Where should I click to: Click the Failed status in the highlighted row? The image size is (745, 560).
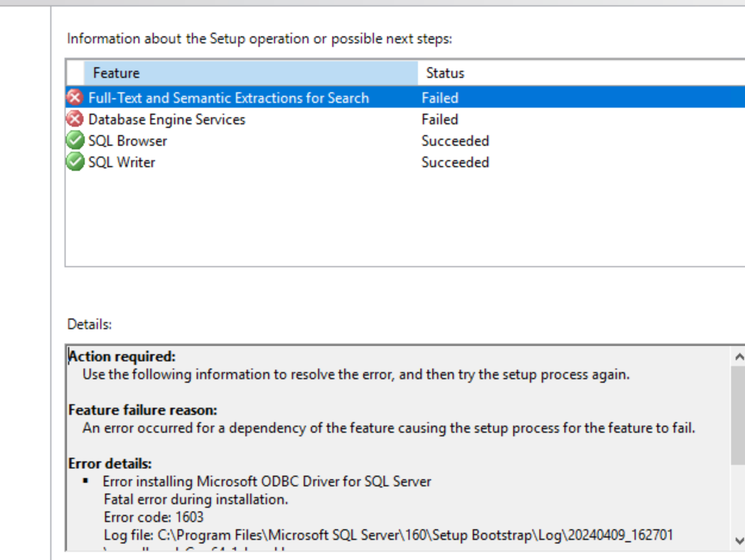(440, 98)
